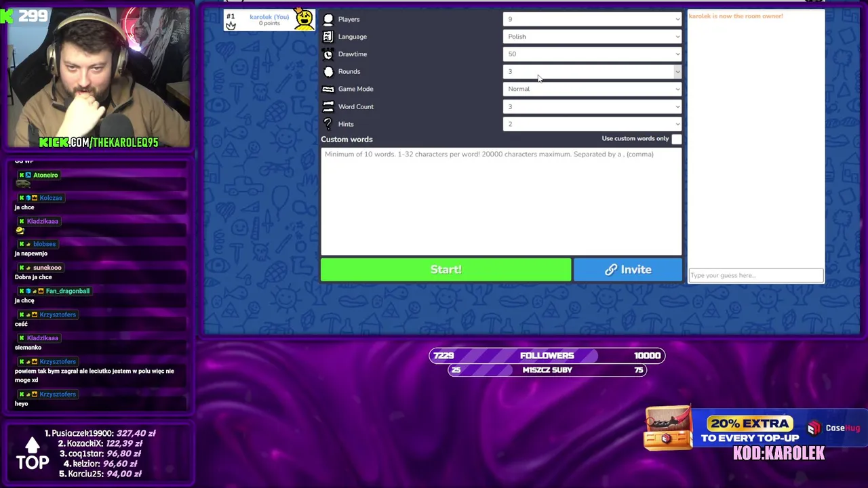Click the 'karolek is now the room owner!' message
This screenshot has width=868, height=488.
click(x=736, y=16)
